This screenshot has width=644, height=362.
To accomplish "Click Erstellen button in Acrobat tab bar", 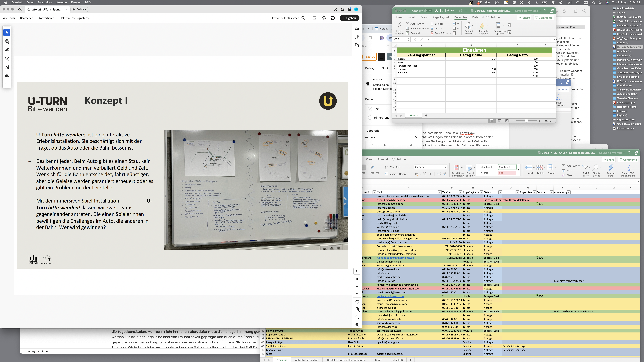I will (79, 9).
